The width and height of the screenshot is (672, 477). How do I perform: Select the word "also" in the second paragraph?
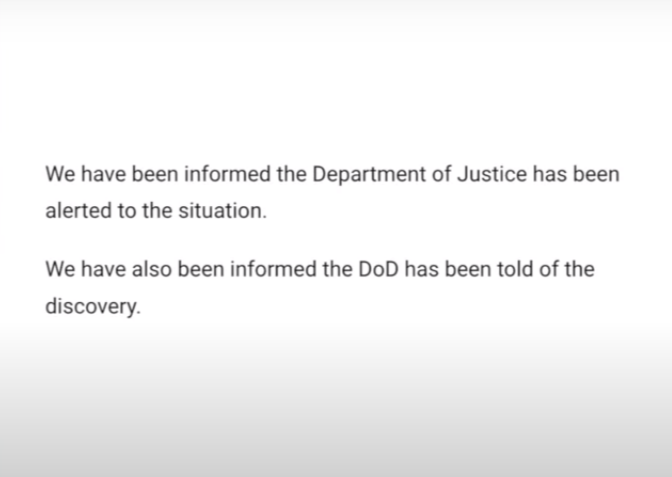point(152,270)
